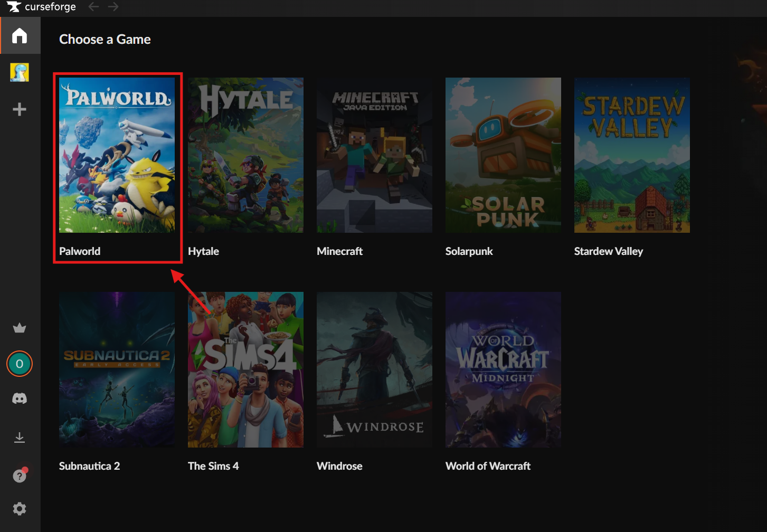The height and width of the screenshot is (532, 767).
Task: Select the World of Warcraft cover art
Action: pyautogui.click(x=503, y=369)
